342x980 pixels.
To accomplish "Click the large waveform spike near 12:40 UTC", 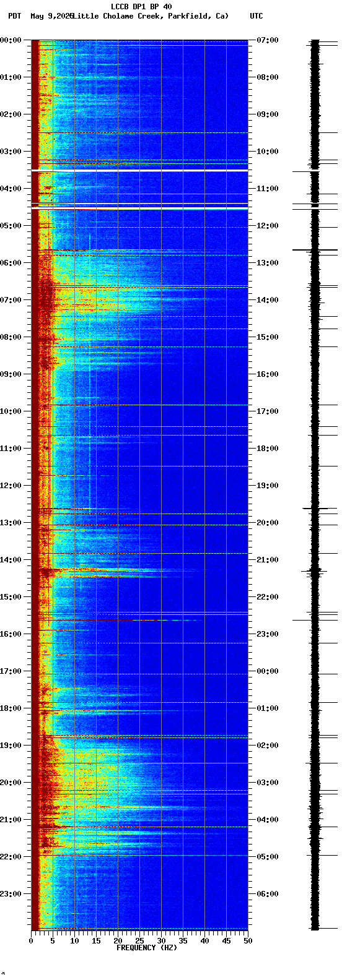I will point(315,250).
